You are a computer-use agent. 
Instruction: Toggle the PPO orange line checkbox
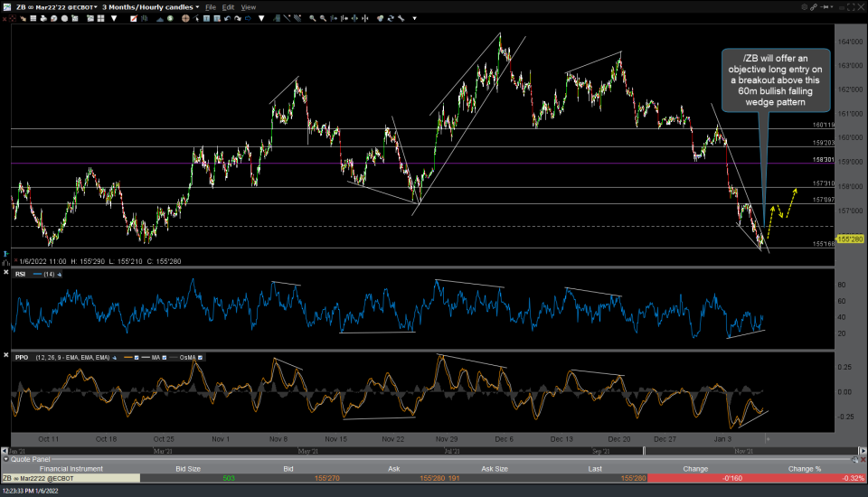point(137,358)
